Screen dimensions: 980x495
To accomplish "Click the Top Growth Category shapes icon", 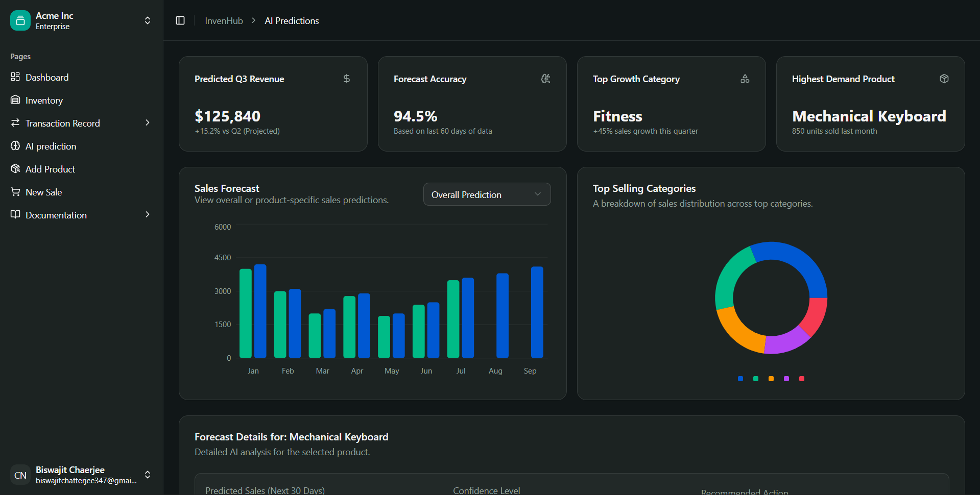I will tap(745, 79).
